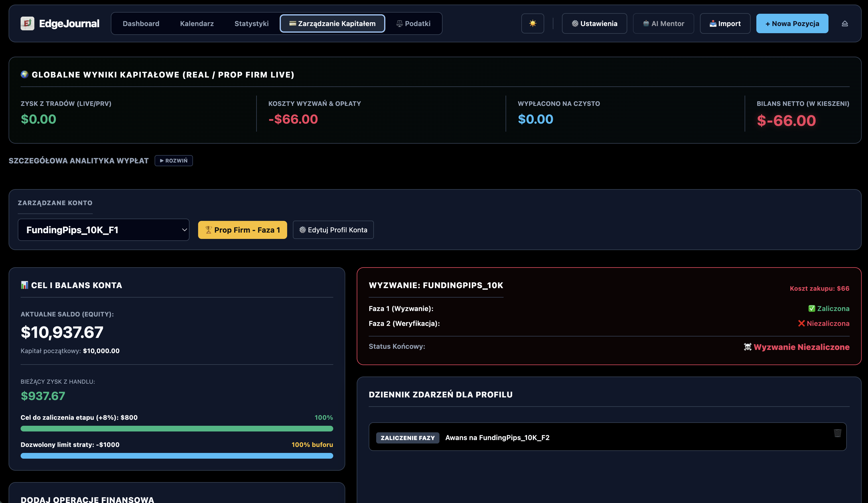868x503 pixels.
Task: Click the Import button
Action: tap(725, 23)
